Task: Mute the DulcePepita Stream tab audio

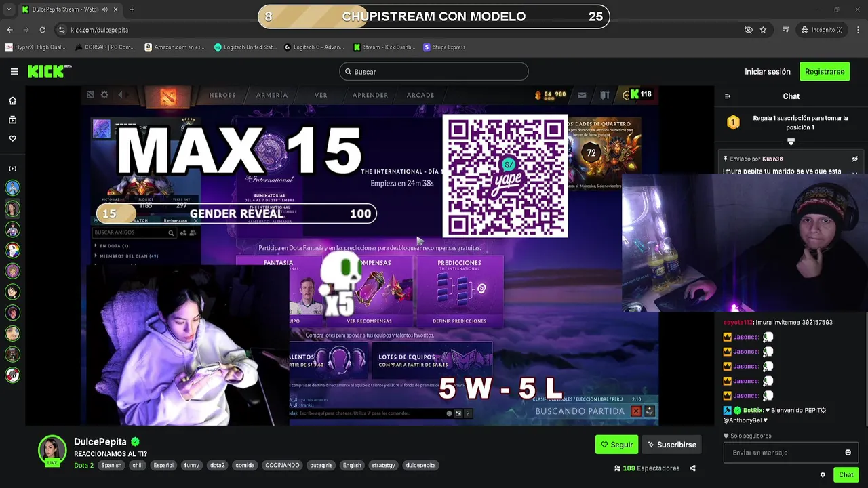Action: tap(105, 9)
